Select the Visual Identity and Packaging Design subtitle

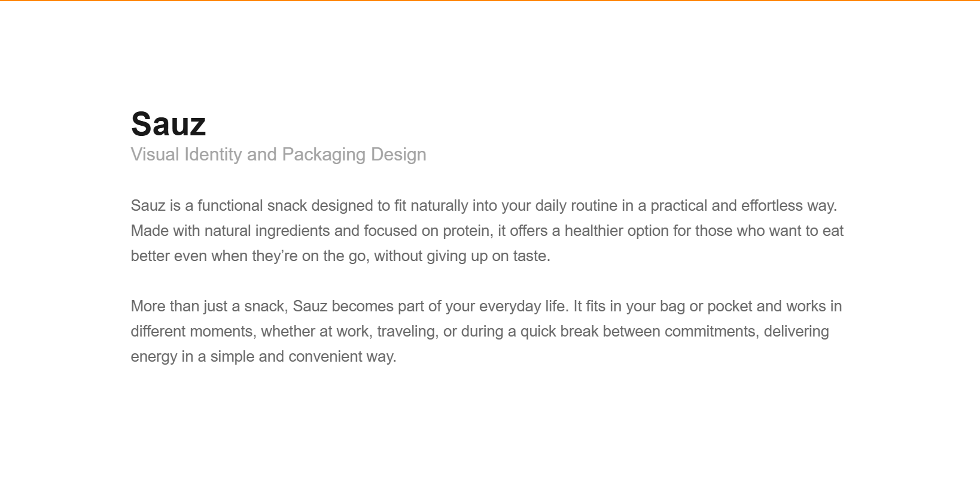coord(278,154)
